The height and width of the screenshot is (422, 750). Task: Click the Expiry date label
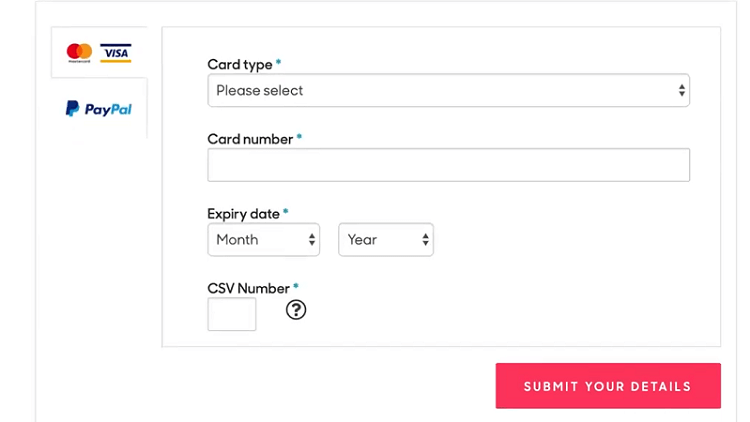pyautogui.click(x=243, y=214)
